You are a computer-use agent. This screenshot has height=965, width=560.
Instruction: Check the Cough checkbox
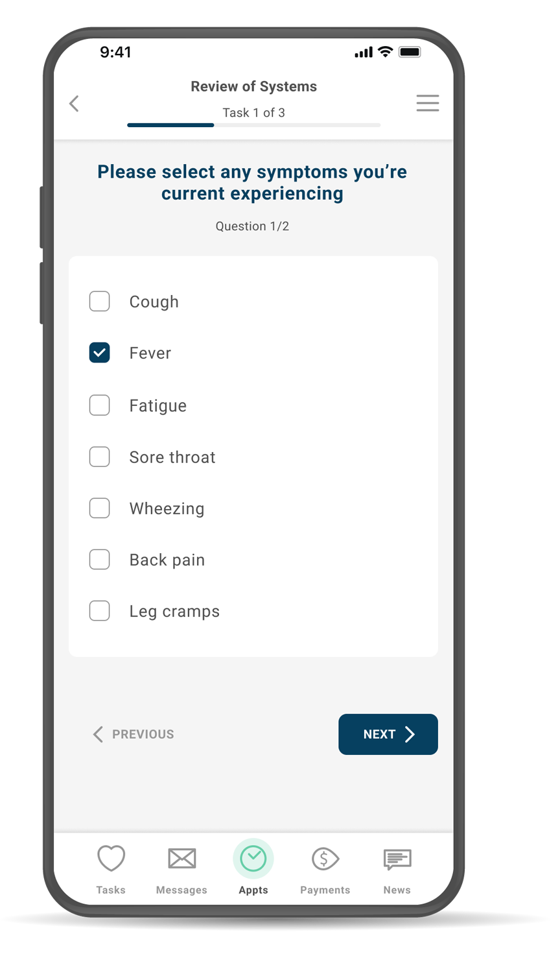click(99, 301)
